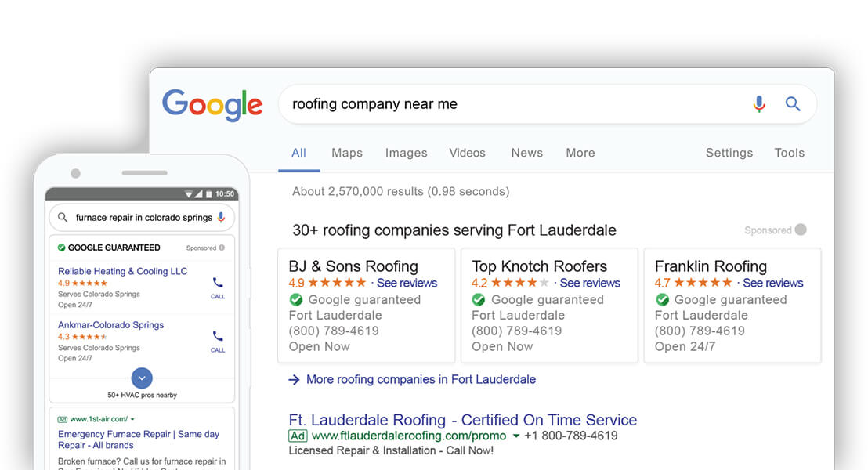Open Top Knotch Roofers listing
Image resolution: width=868 pixels, height=470 pixels.
point(539,266)
